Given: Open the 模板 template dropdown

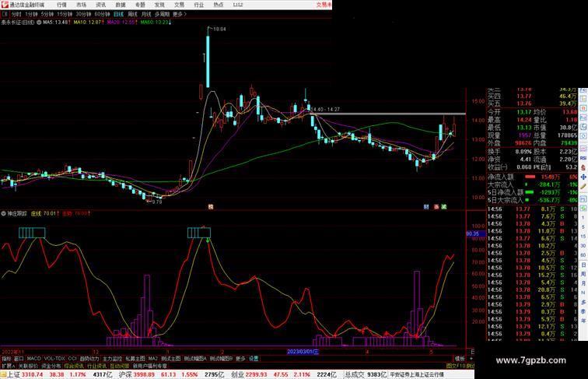Looking at the screenshot, I should [460, 359].
